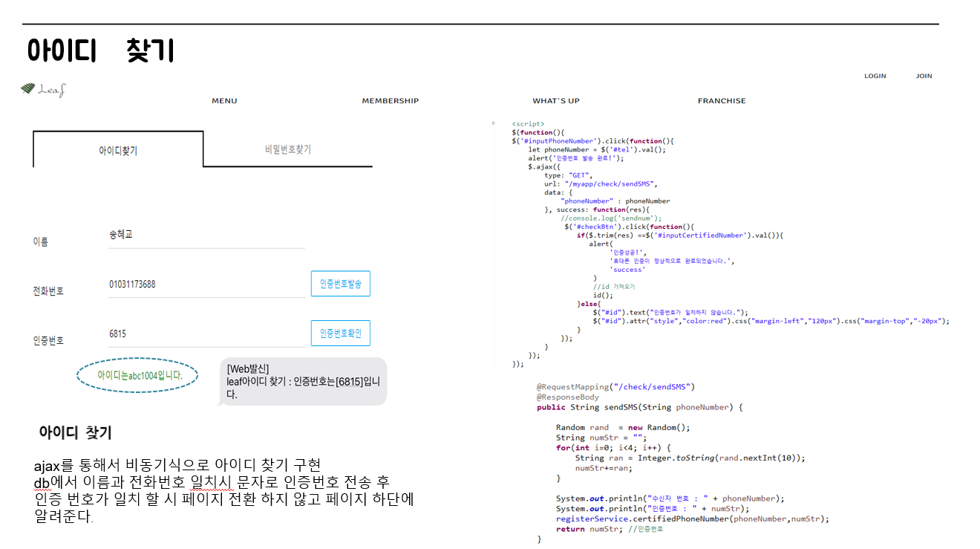The height and width of the screenshot is (549, 980).
Task: Click the 'let phoneNumber' code line
Action: (597, 149)
